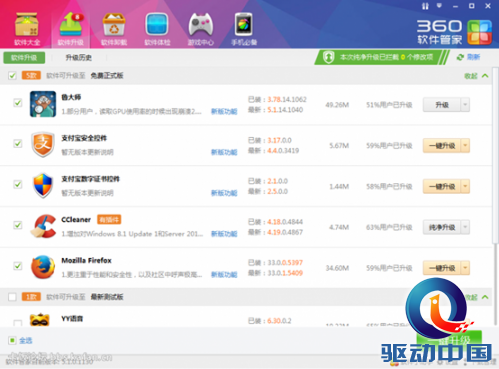Open the title bar skin icon

425,6
